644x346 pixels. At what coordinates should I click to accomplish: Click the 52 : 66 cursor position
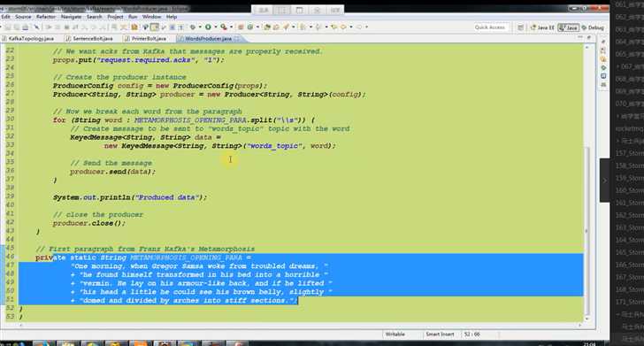471,334
